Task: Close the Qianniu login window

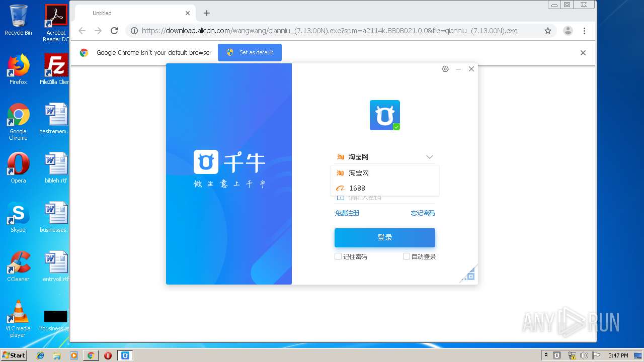Action: click(x=471, y=69)
